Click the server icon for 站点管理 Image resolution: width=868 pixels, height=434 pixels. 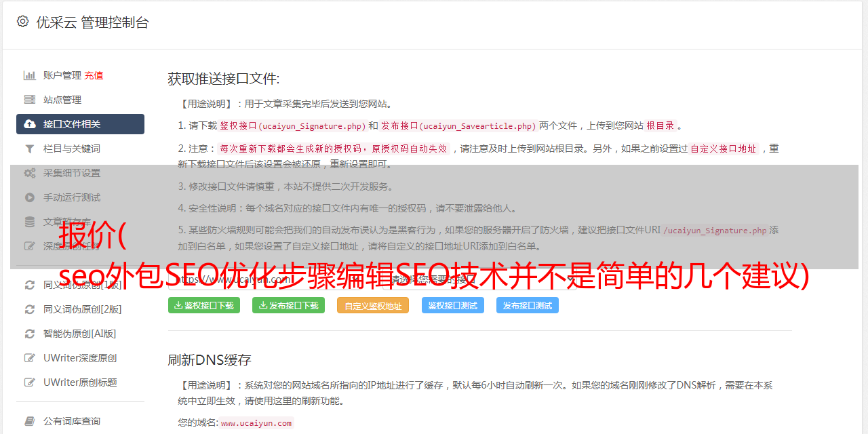30,100
